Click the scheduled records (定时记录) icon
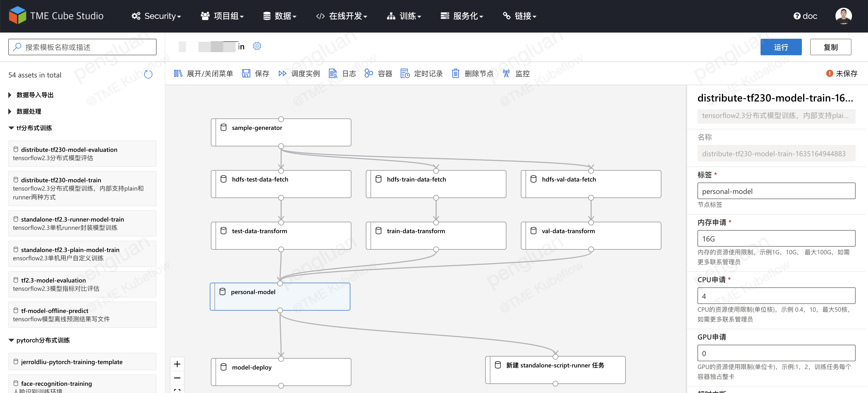Image resolution: width=868 pixels, height=393 pixels. [405, 73]
